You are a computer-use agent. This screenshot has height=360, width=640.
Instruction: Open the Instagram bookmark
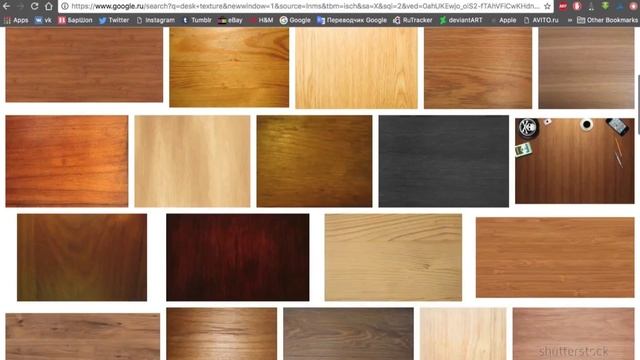point(156,20)
